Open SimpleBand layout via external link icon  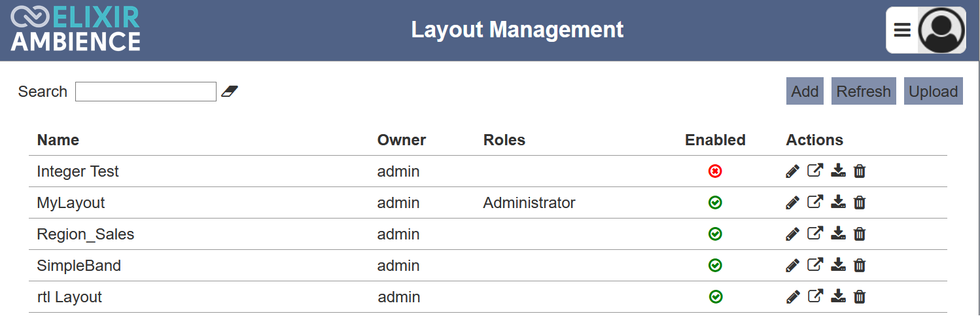click(x=815, y=265)
